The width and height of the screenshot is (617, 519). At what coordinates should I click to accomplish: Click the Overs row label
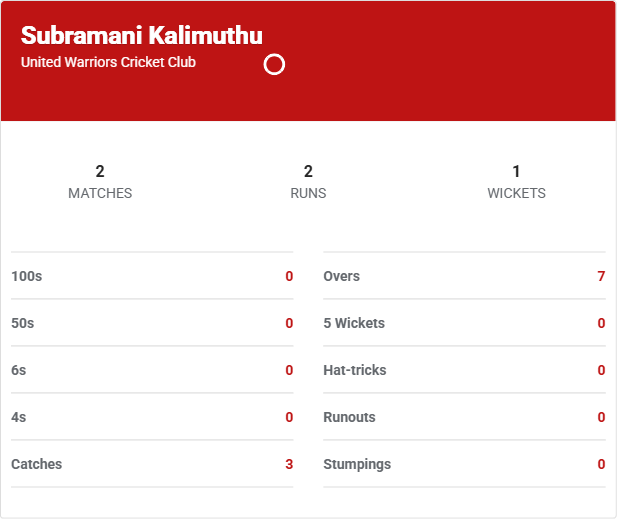click(341, 276)
